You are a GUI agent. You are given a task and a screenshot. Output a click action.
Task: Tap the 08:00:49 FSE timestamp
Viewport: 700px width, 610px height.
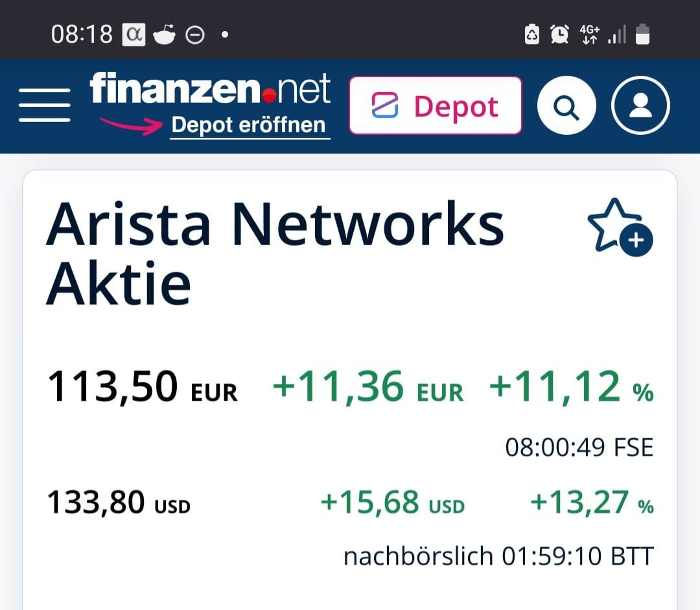(579, 447)
